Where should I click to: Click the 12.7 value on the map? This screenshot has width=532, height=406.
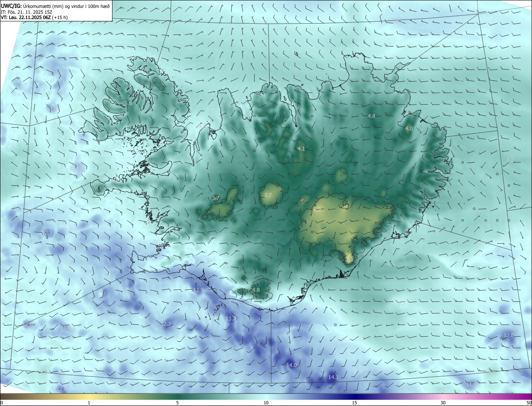[166, 324]
